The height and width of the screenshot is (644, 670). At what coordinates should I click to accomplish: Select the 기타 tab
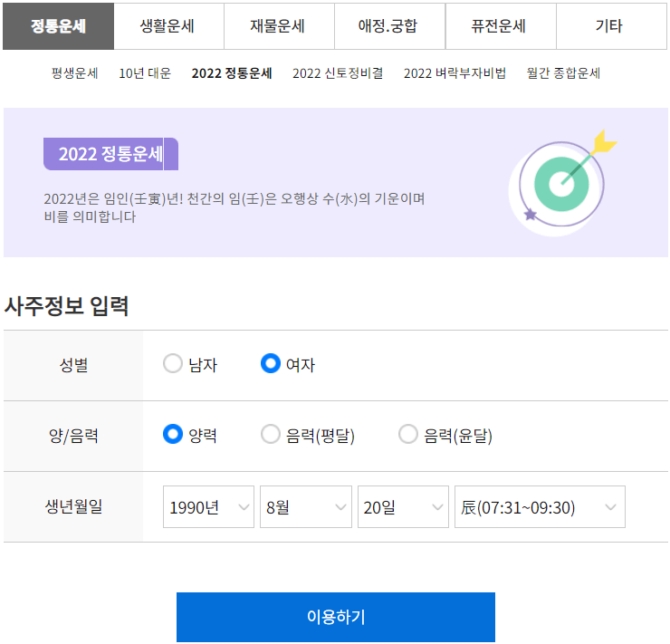click(x=611, y=26)
